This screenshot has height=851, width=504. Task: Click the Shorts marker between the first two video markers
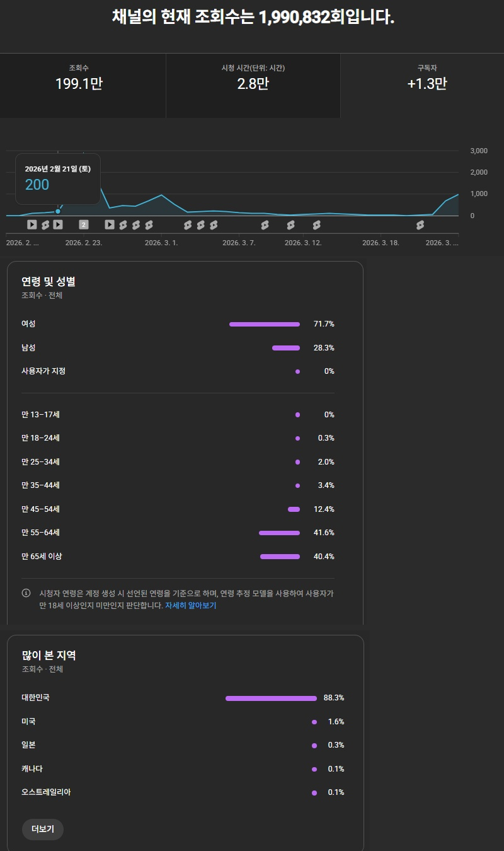coord(45,224)
